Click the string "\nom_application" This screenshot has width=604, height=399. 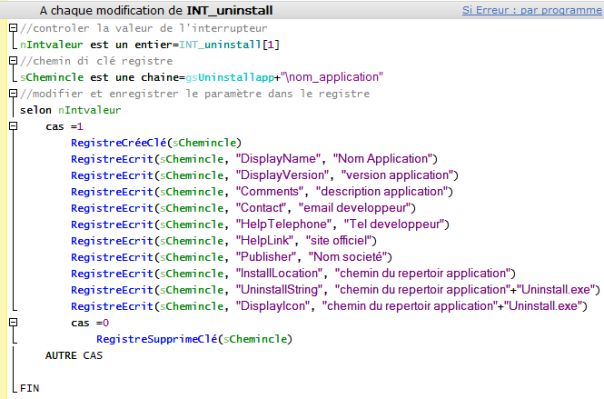(x=332, y=77)
